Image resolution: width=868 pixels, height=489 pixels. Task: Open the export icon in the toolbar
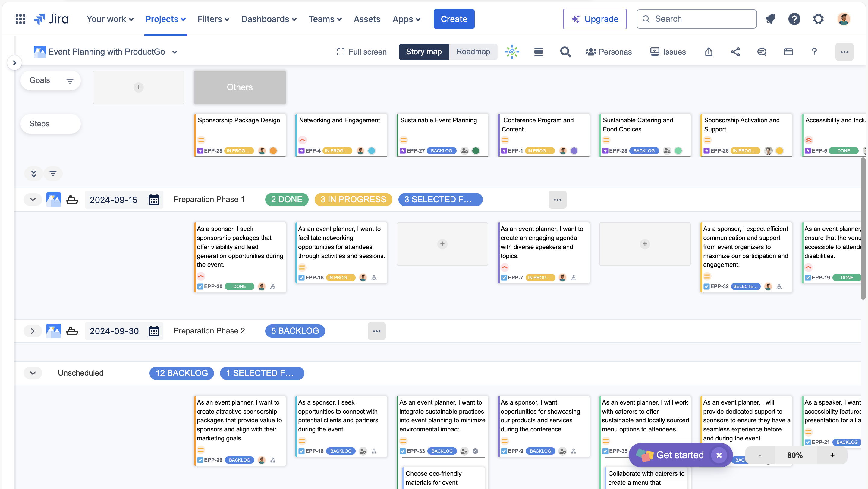(x=709, y=52)
